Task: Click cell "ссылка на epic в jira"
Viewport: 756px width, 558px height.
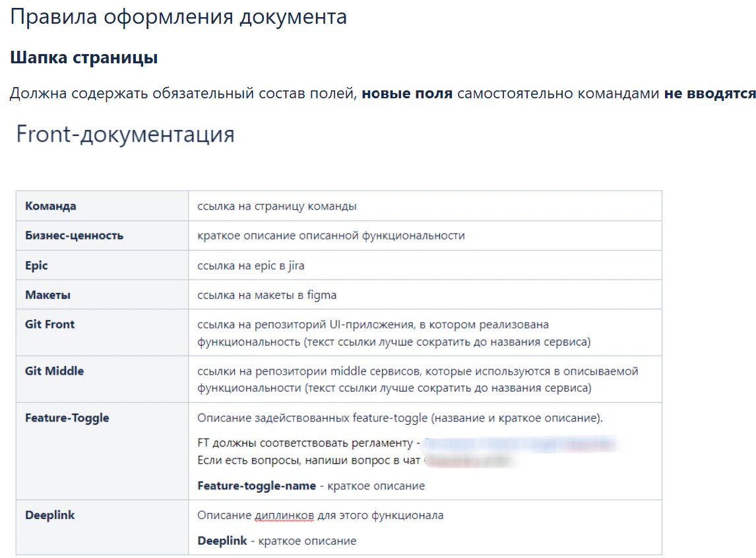Action: coord(425,265)
